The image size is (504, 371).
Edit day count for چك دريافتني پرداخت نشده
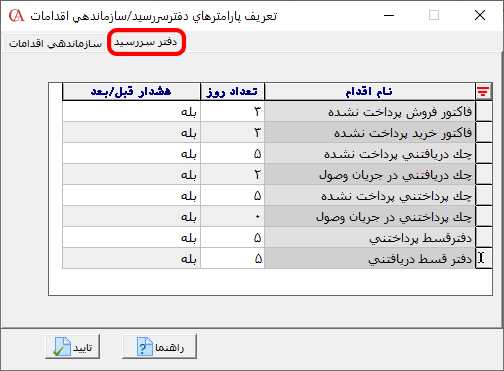(x=232, y=153)
